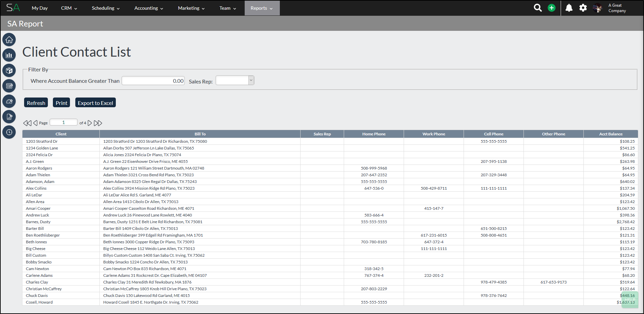Expand the CRM menu
This screenshot has width=644, height=314.
coord(69,8)
